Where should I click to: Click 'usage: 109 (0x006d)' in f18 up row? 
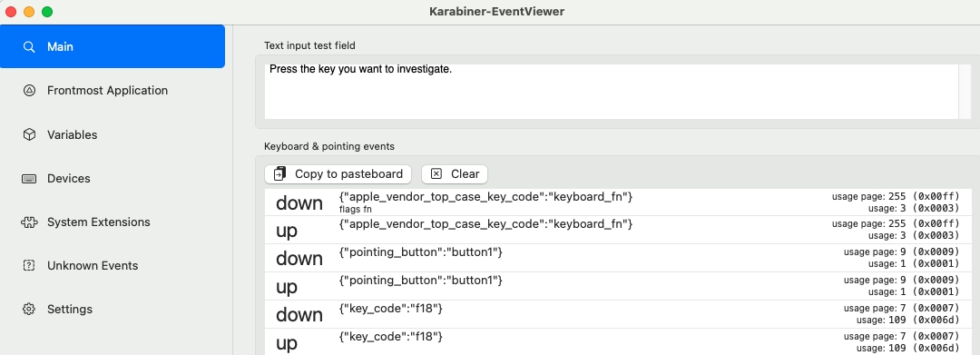pos(907,348)
